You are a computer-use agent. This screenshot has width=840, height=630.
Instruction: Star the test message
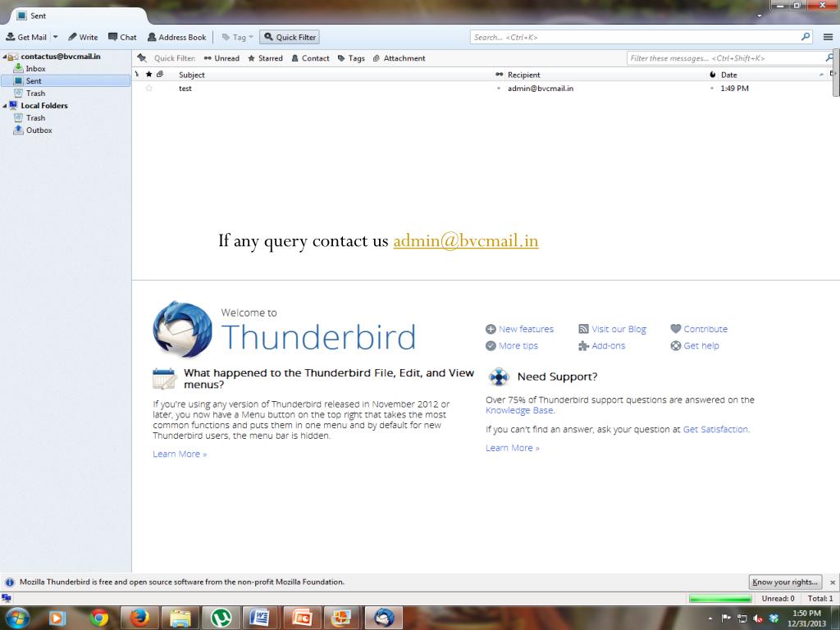[x=149, y=89]
